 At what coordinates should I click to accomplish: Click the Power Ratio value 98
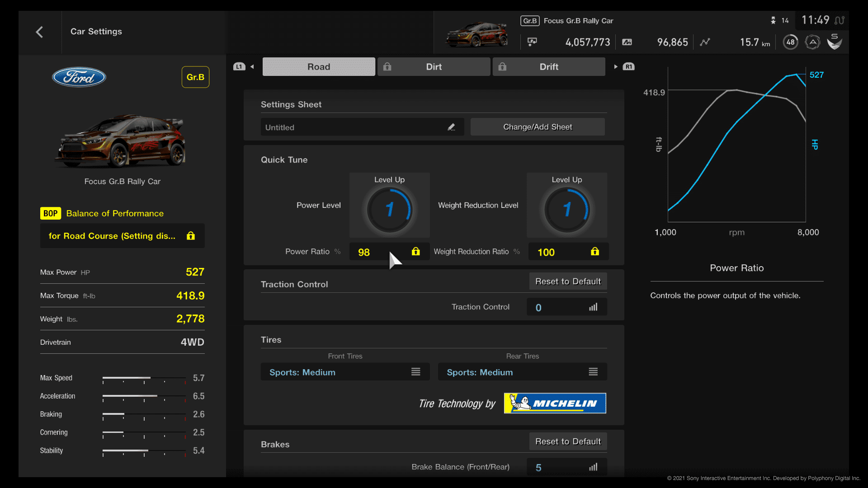click(x=364, y=252)
